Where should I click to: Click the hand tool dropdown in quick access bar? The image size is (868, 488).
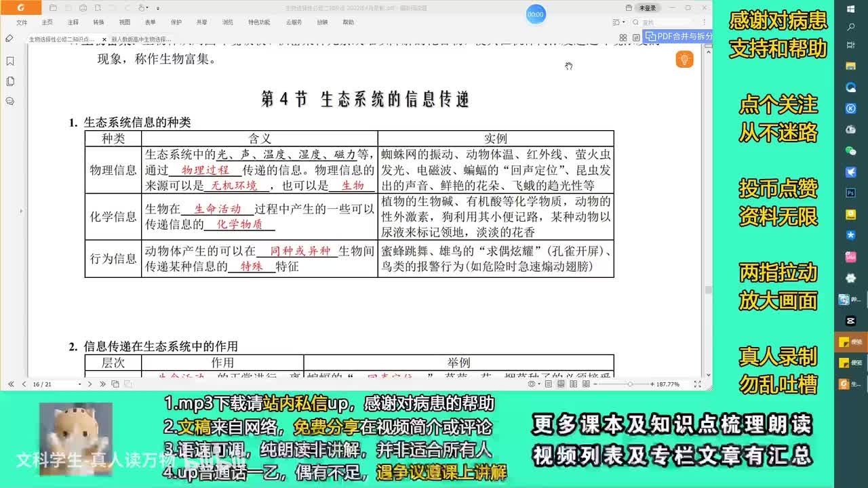tap(142, 7)
